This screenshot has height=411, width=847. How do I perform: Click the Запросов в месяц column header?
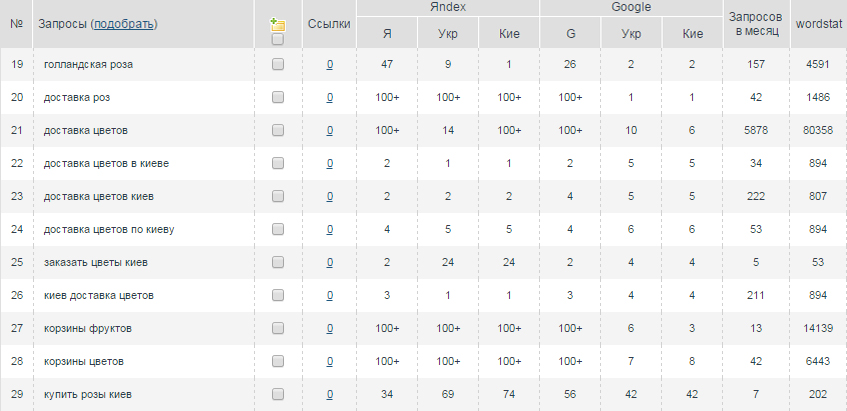point(756,24)
